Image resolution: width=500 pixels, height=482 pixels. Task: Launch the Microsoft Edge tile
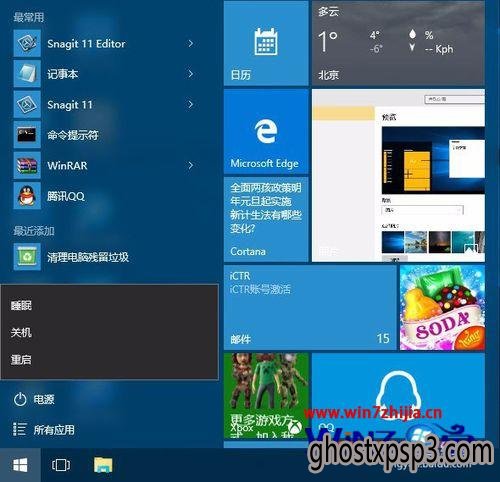coord(266,131)
